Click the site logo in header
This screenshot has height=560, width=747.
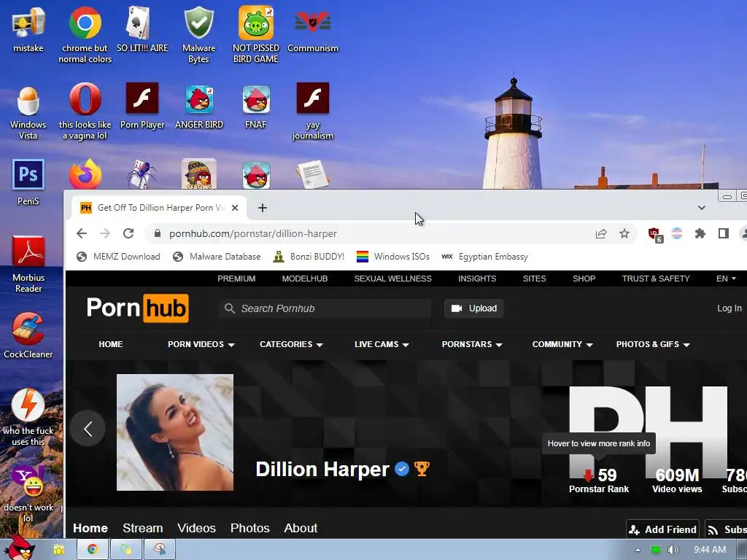pos(138,308)
